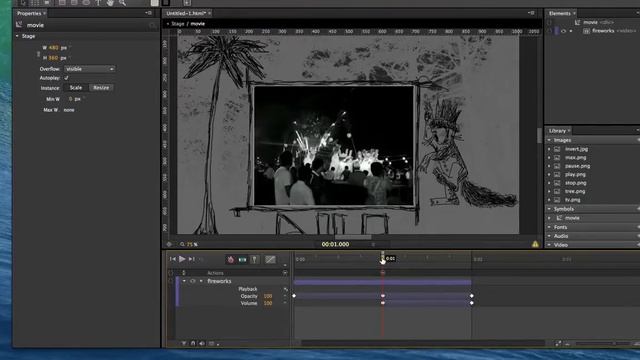640x360 pixels.
Task: Click the fit timeline to window icon
Action: (x=558, y=344)
